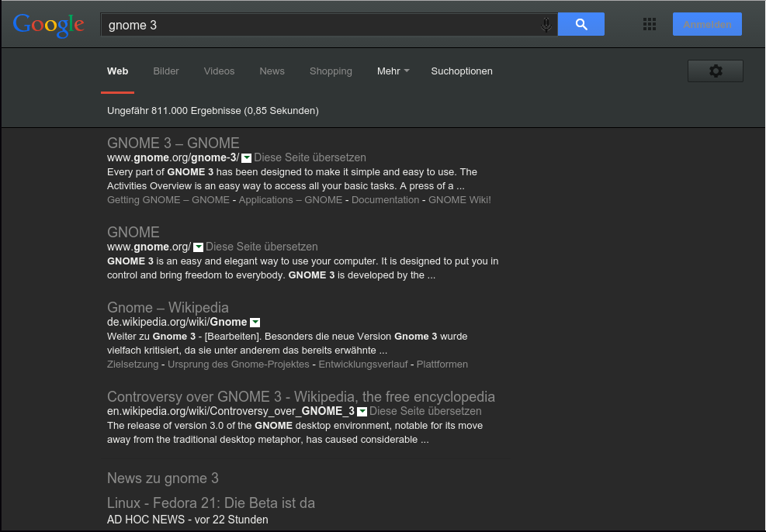Select the Web tab
The width and height of the screenshot is (766, 532).
pos(118,71)
